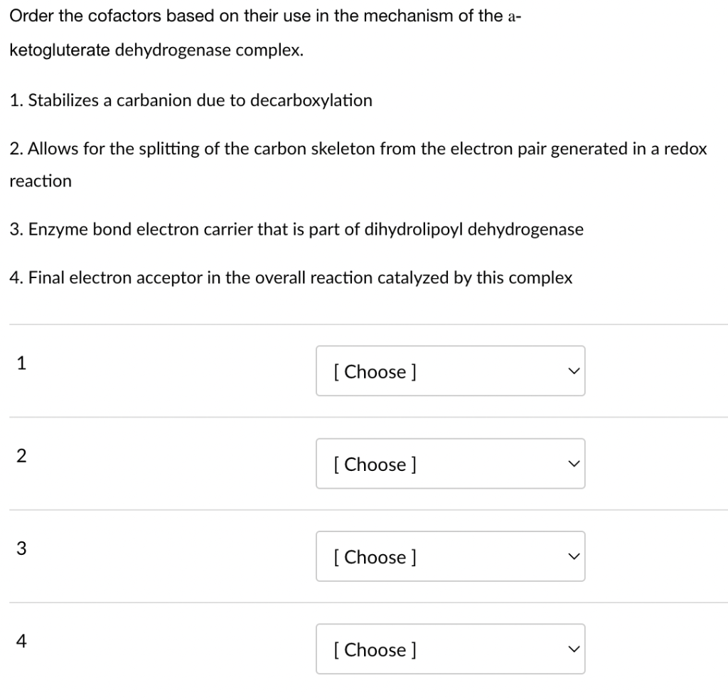Click the chevron arrow in row 1's dropdown
728x700 pixels.
571,371
